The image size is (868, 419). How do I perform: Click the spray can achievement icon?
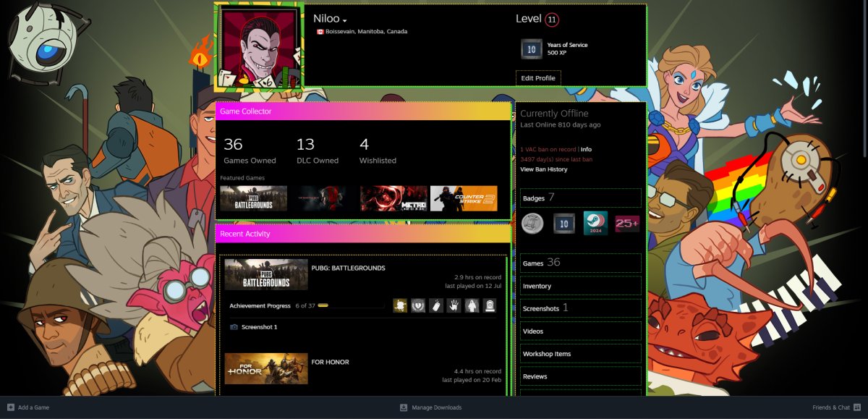pos(435,306)
